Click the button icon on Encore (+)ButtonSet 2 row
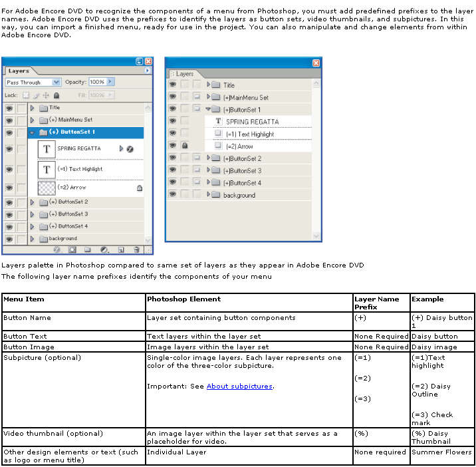476x467 pixels. 197,158
